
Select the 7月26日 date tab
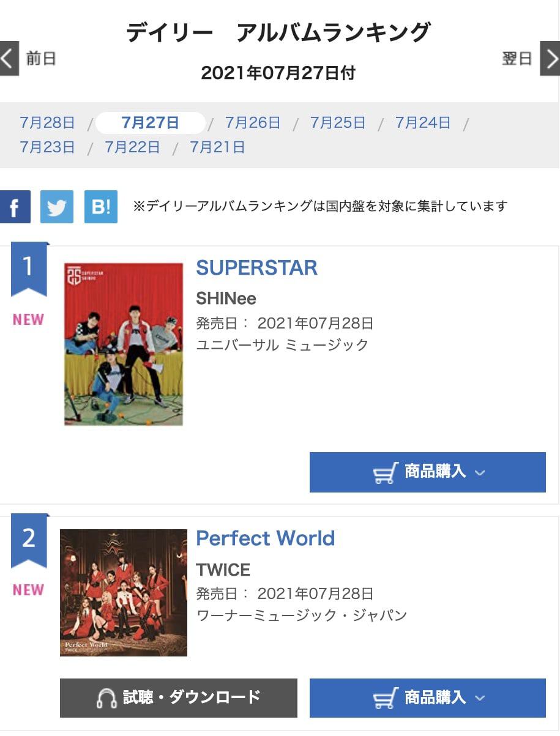coord(253,122)
